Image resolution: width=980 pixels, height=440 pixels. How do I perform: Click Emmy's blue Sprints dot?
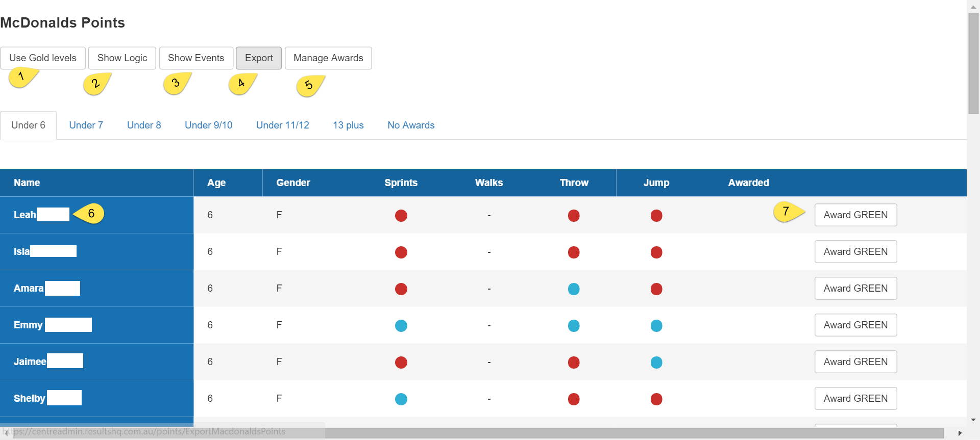(401, 326)
